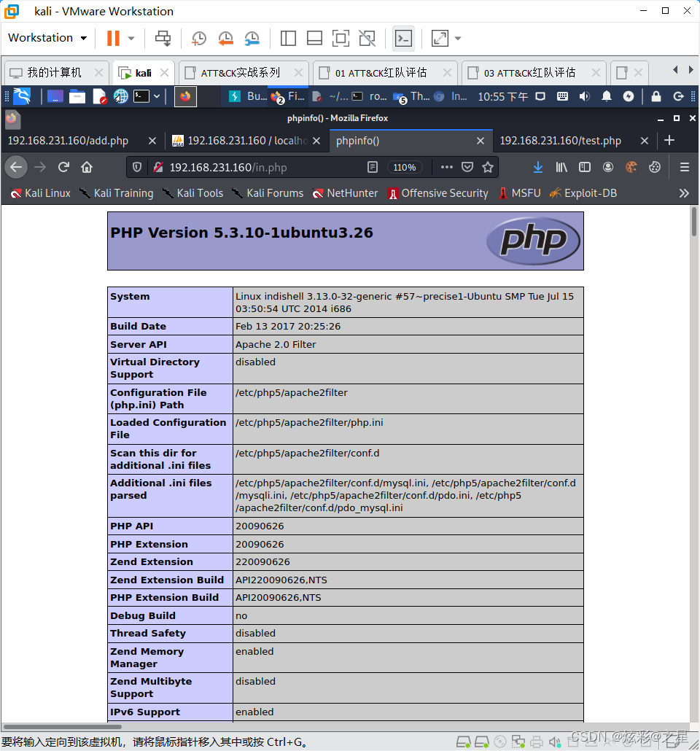This screenshot has width=700, height=751.
Task: Open Exploit-DB bookmark
Action: click(583, 193)
